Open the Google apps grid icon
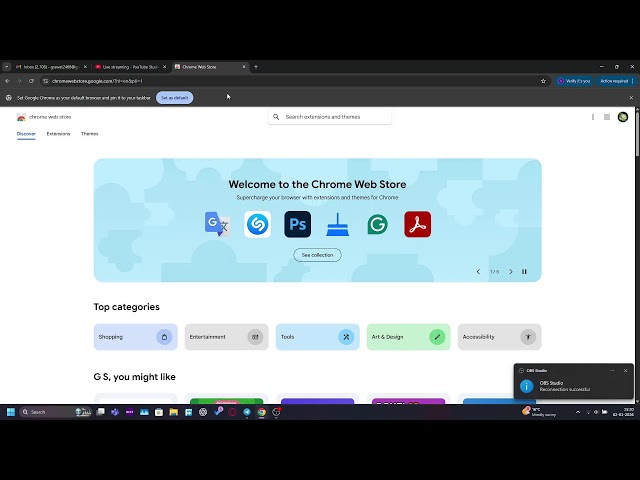 [607, 117]
